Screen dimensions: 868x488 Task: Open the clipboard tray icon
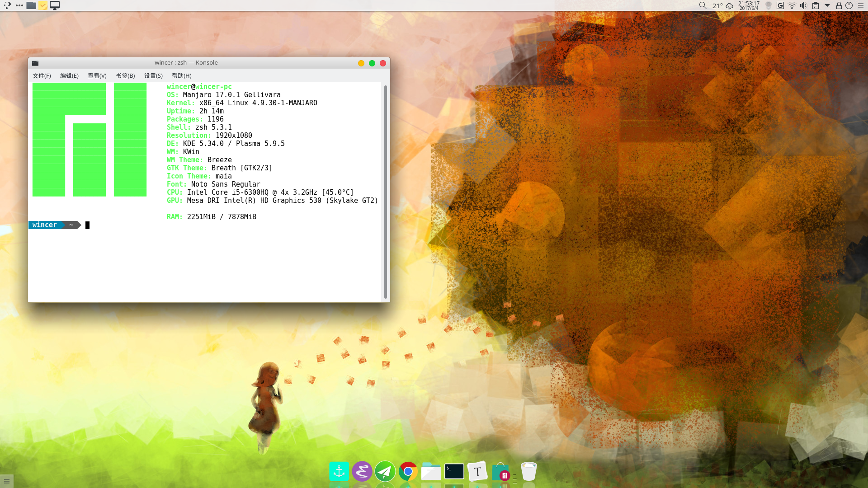[815, 5]
